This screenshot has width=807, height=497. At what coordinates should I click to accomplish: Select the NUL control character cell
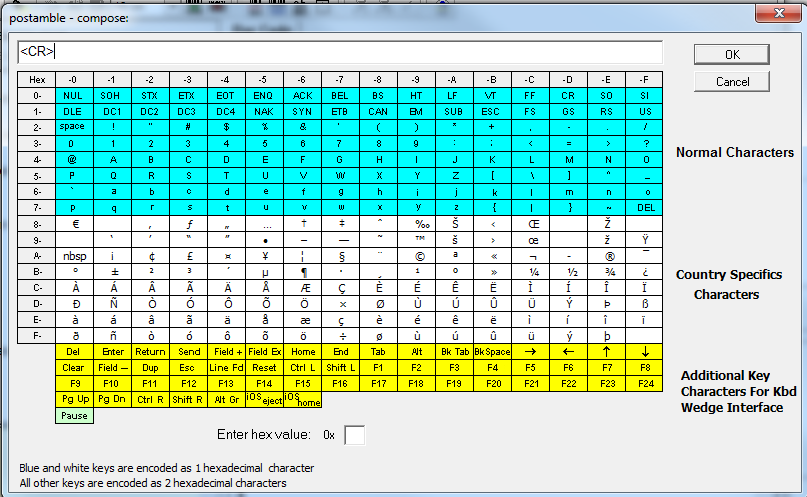coord(73,95)
